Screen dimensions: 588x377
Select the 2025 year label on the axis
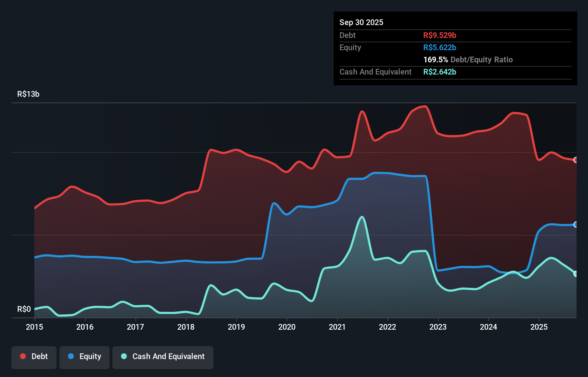[x=540, y=327]
